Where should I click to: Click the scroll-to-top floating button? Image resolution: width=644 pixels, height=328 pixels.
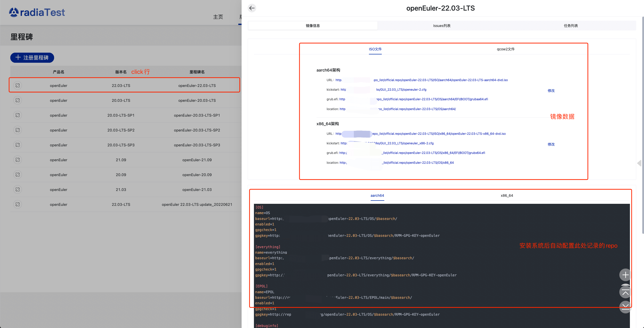pos(625,292)
